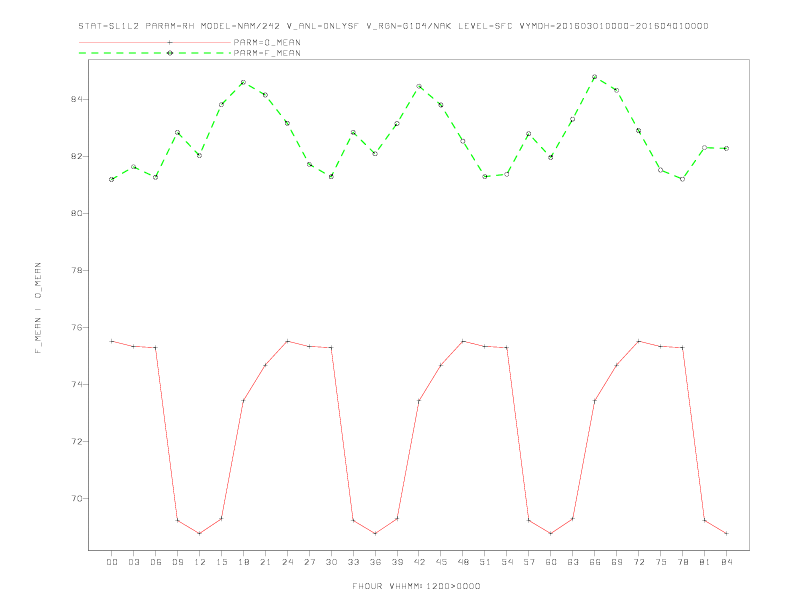Click the x-axis tick label 57
The width and height of the screenshot is (792, 612).
pos(529,562)
